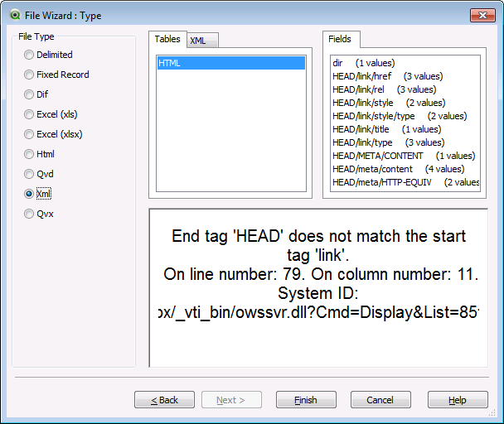Select HEAD/link/rel field row

(405, 89)
